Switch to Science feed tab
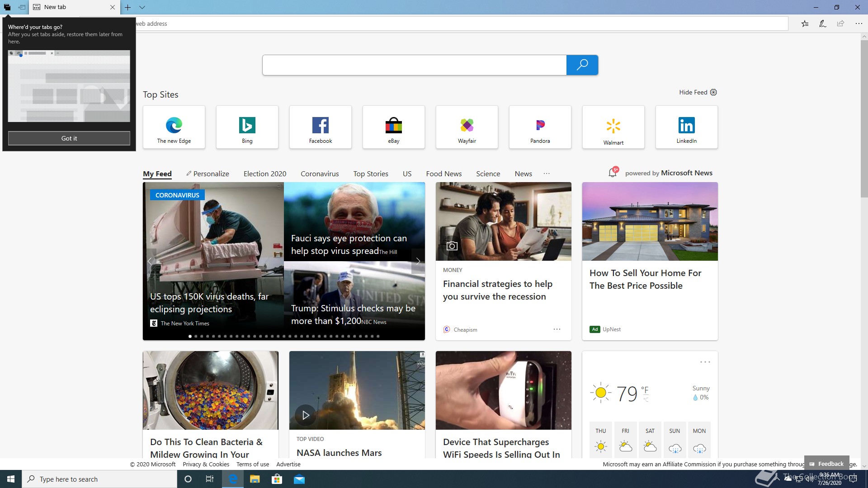Image resolution: width=868 pixels, height=488 pixels. click(x=488, y=174)
